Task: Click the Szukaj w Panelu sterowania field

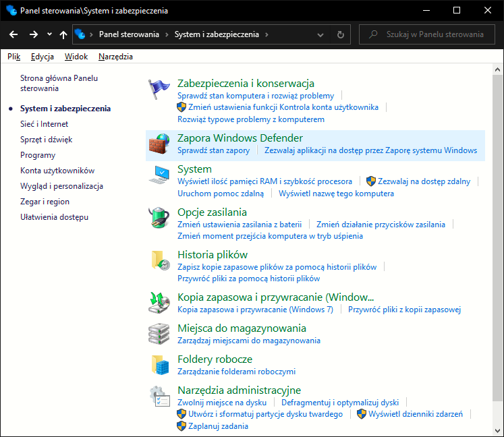Action: pos(427,34)
